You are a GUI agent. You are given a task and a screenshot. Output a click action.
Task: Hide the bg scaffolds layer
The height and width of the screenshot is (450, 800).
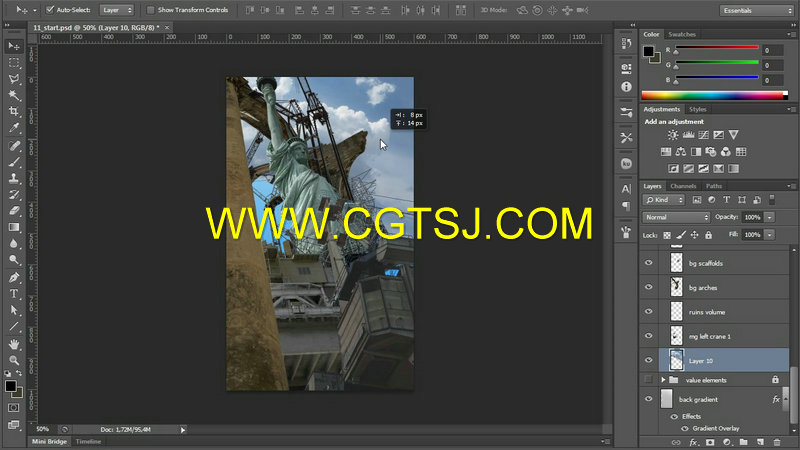[648, 263]
